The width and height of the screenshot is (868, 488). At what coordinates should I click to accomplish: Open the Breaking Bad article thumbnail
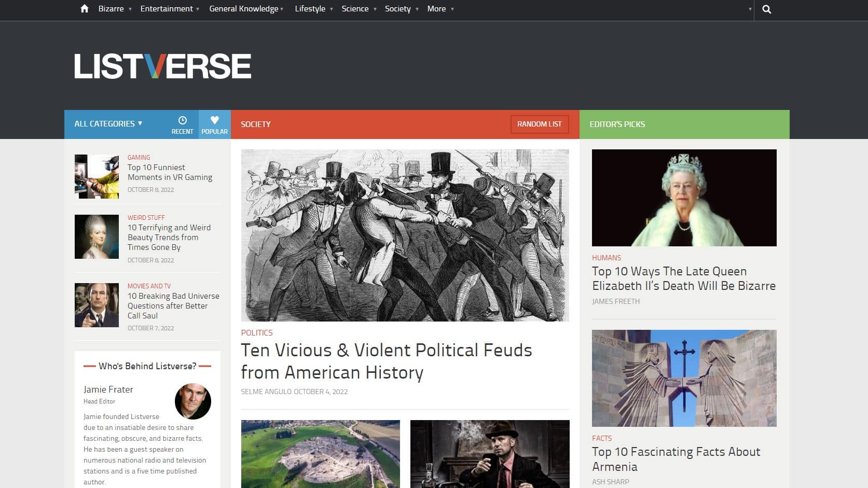tap(97, 305)
